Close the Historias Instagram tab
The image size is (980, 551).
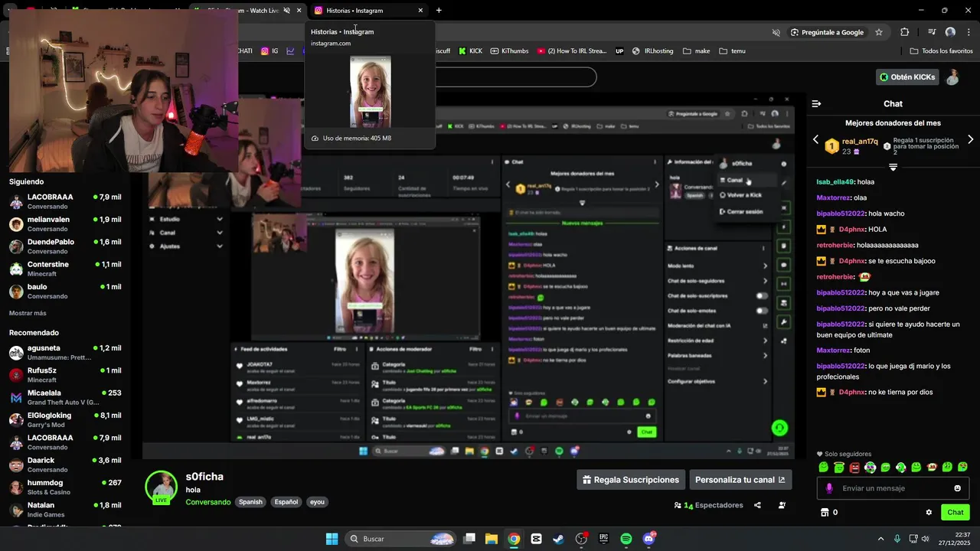(420, 11)
